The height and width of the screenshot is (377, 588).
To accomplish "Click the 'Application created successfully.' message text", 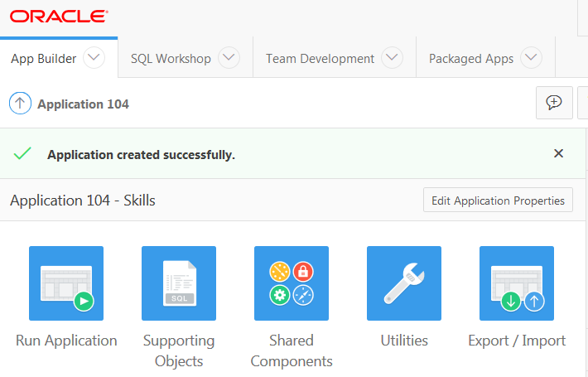I will coord(141,155).
